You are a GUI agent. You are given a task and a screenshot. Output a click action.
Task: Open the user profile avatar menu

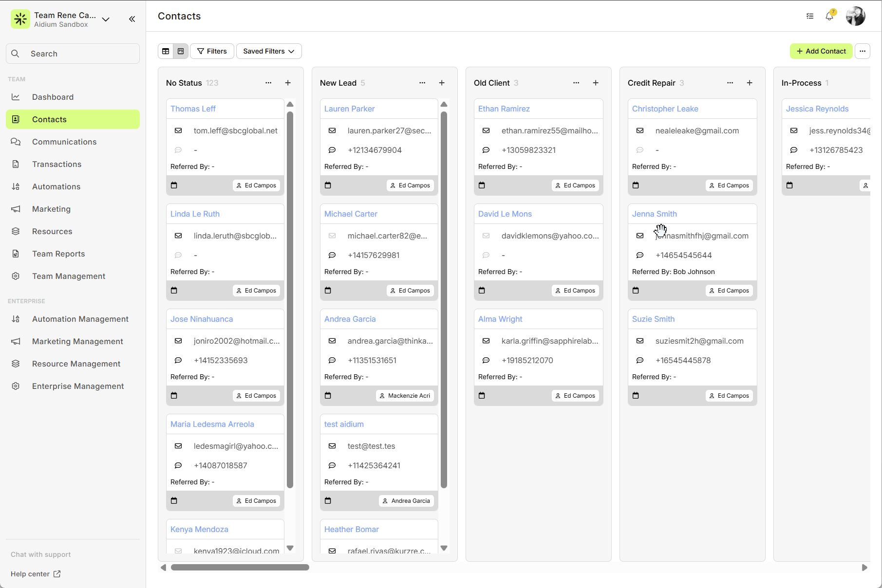click(855, 17)
